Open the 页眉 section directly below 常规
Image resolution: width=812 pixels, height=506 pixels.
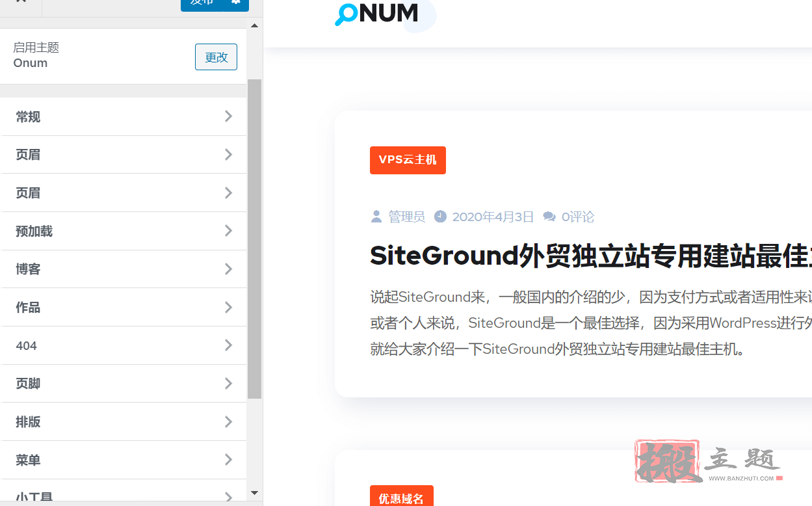124,155
